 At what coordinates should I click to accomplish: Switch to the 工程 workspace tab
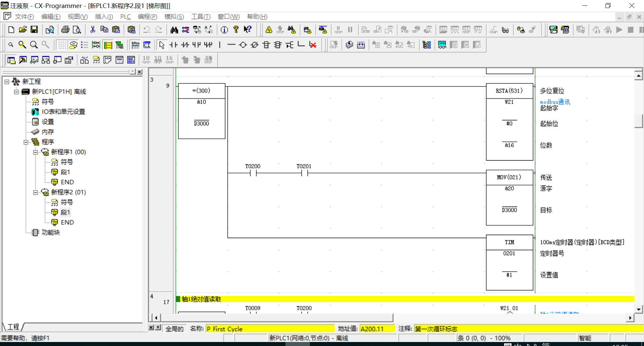13,327
